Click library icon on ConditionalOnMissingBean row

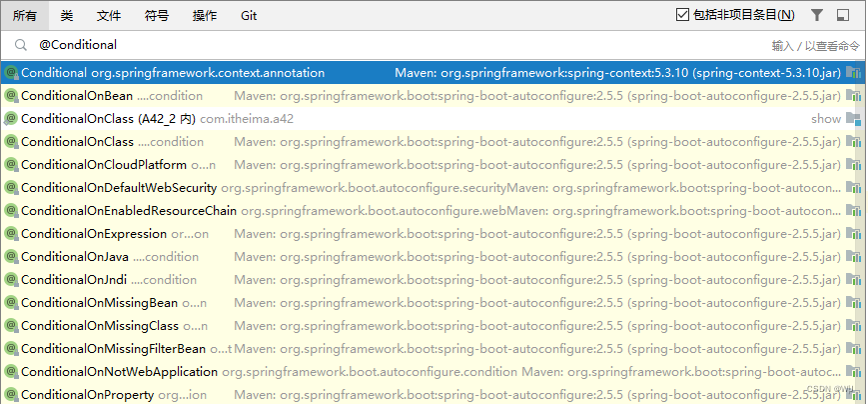(854, 303)
